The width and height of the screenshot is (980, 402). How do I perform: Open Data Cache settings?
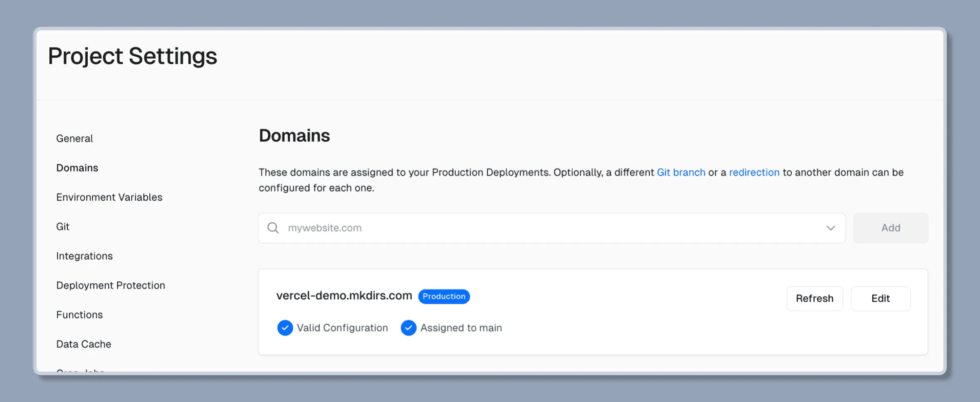click(x=84, y=344)
